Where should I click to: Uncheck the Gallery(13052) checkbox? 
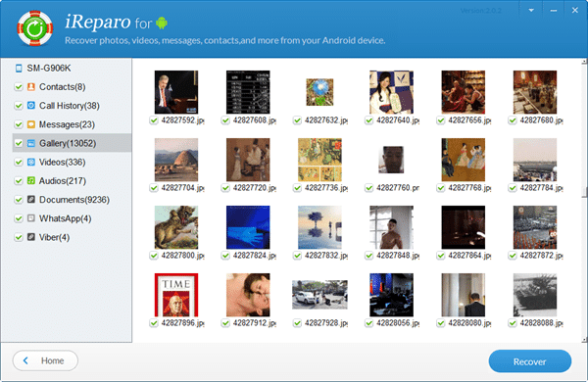(19, 143)
